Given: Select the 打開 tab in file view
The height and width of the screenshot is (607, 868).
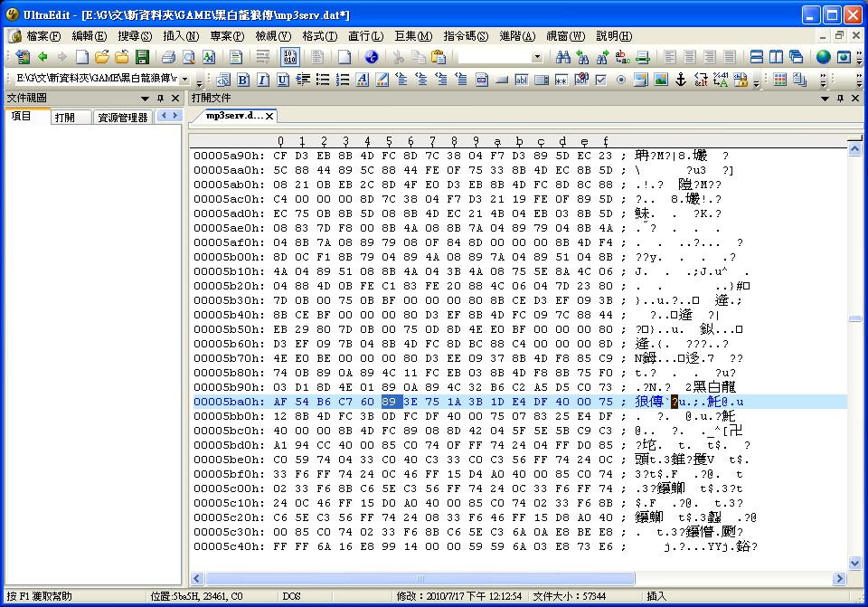Looking at the screenshot, I should point(65,118).
